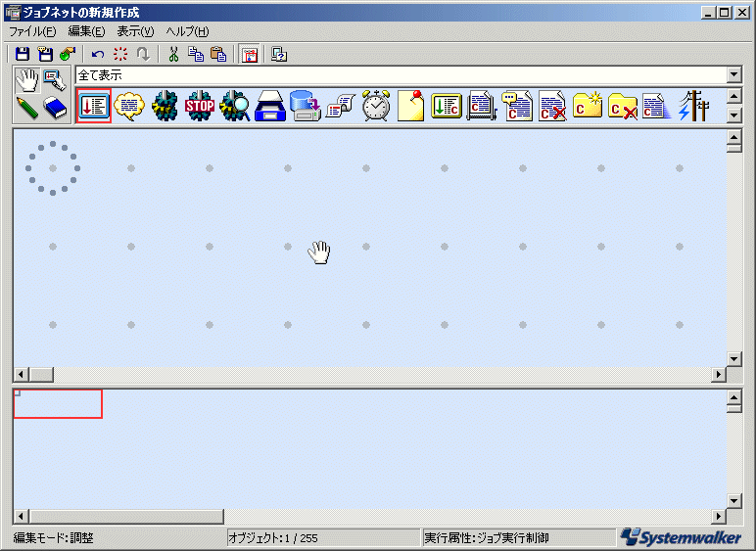Open the 表示(V) menu

click(135, 31)
